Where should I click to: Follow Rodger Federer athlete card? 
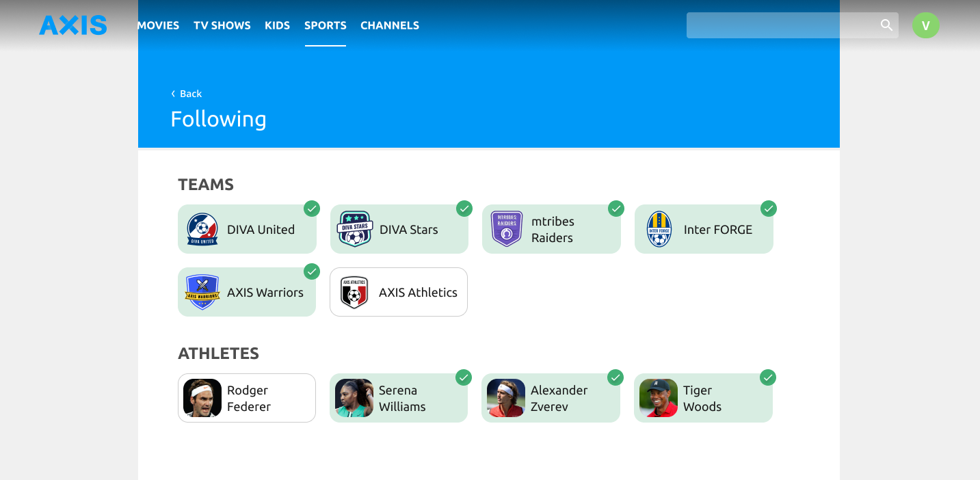pos(247,398)
